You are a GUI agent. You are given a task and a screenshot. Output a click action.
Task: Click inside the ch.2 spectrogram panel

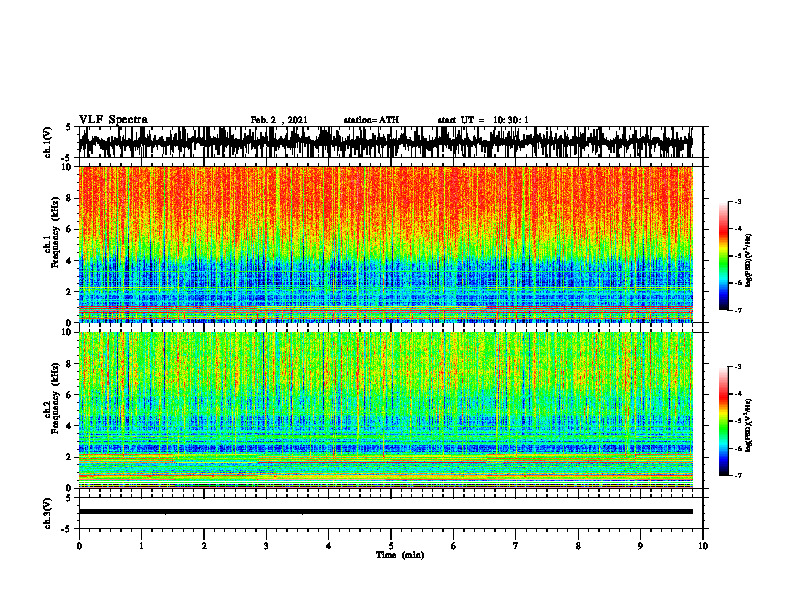click(x=385, y=410)
